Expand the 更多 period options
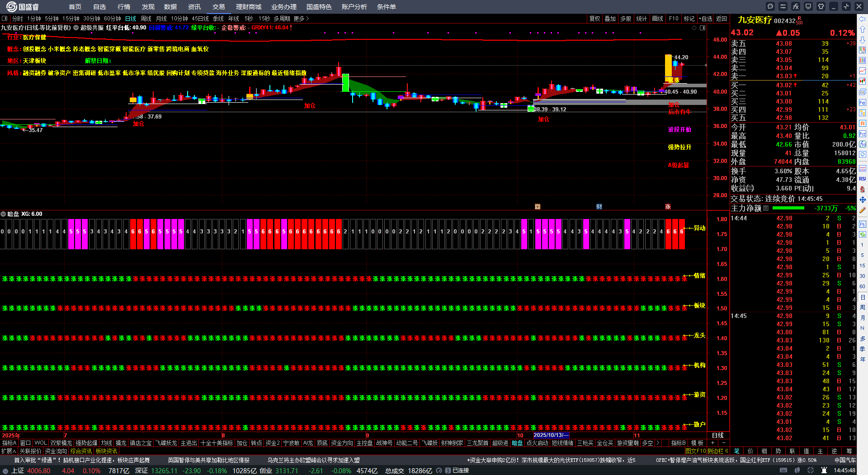The width and height of the screenshot is (868, 475). pos(301,19)
